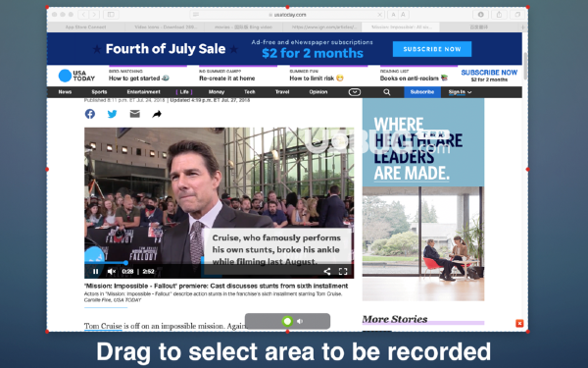Open the site search magnifier
Image resolution: width=588 pixels, height=368 pixels.
point(387,92)
